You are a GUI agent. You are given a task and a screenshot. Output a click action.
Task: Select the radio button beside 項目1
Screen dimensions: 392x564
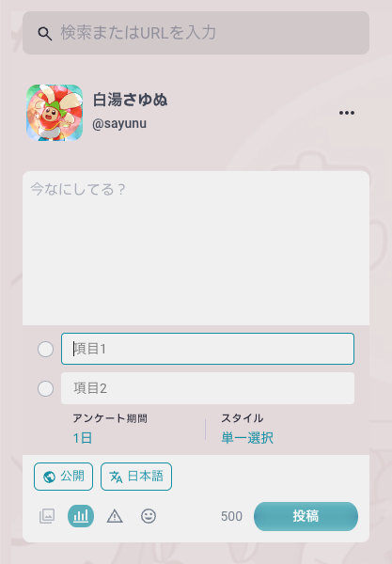[46, 350]
